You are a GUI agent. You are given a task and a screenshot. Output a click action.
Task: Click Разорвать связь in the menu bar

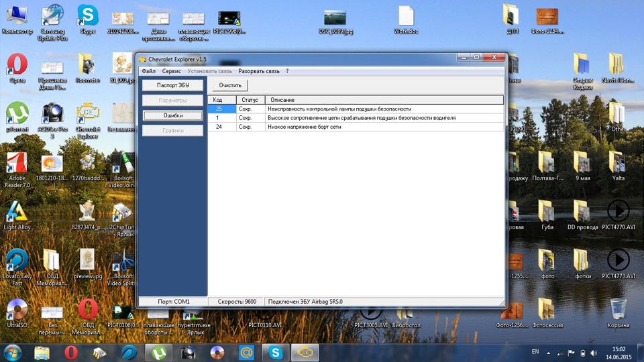(x=259, y=71)
